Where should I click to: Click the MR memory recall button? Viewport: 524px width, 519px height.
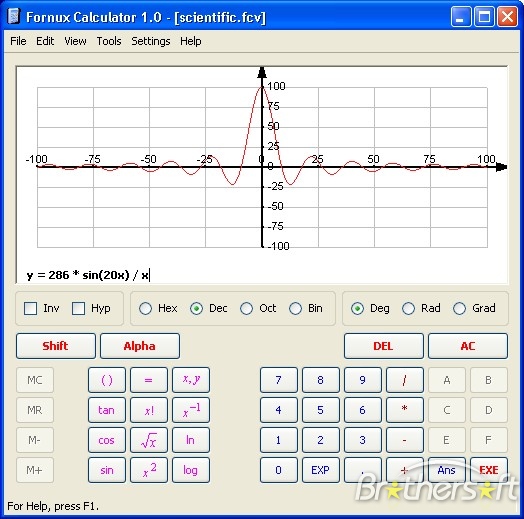[35, 410]
